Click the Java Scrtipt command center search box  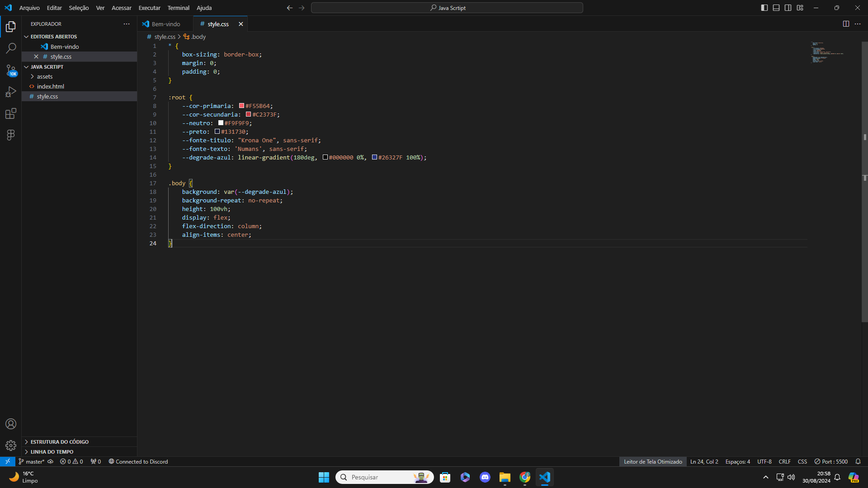[x=447, y=8]
